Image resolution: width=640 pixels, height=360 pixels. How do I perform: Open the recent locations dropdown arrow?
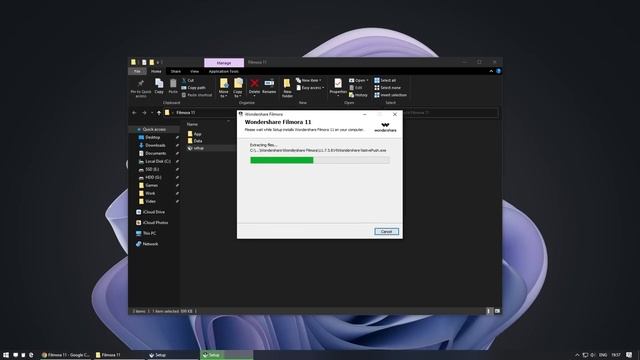tap(152, 113)
